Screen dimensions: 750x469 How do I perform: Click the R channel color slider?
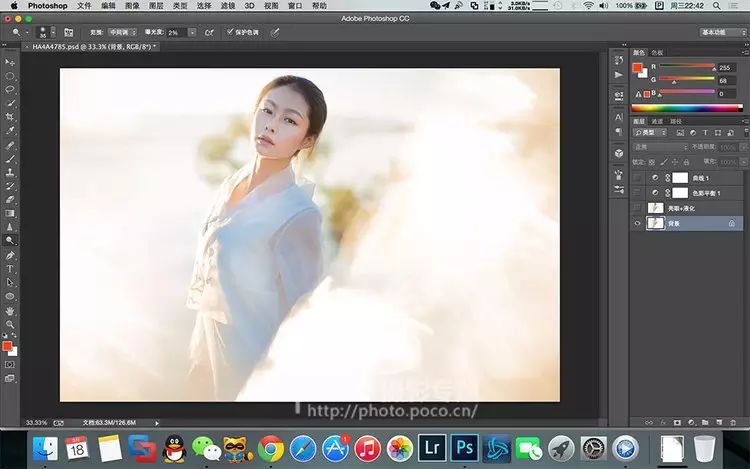(687, 66)
